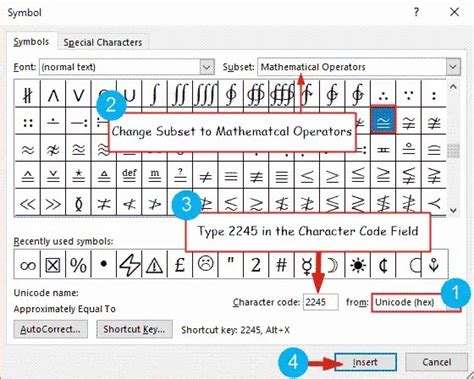Select the dot minus (∸) symbol

[x=53, y=121]
